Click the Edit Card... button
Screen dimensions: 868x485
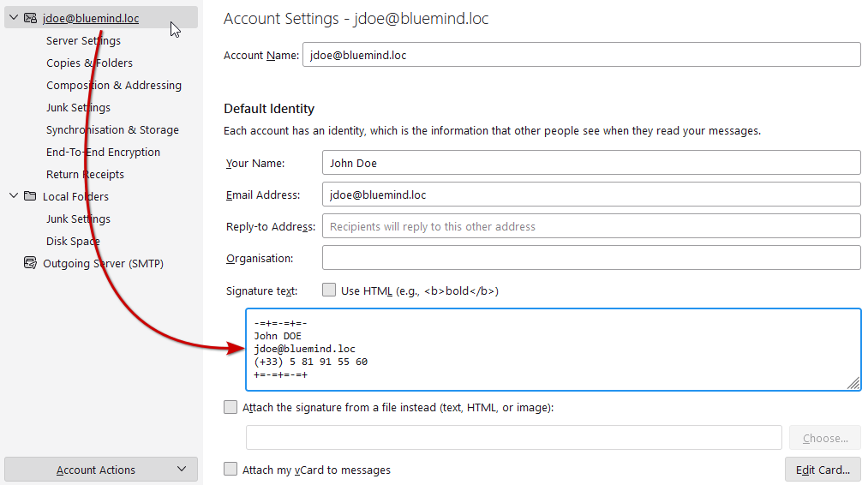point(822,470)
